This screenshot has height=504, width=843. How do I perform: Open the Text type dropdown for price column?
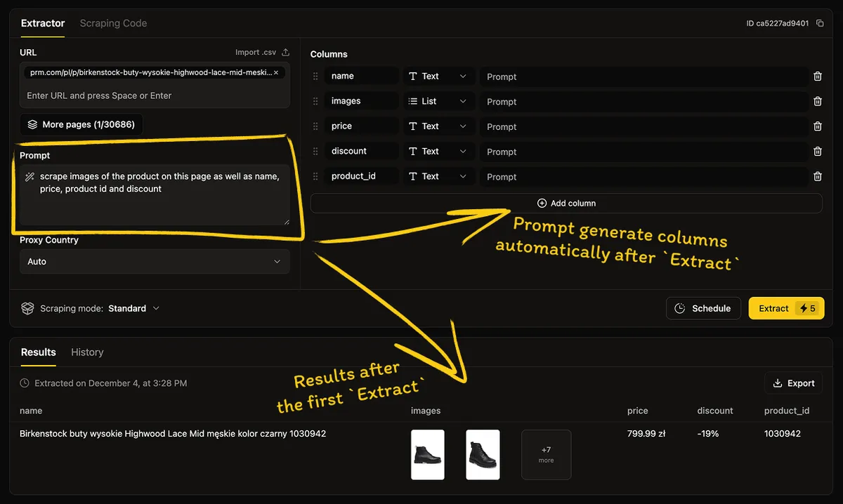tap(438, 126)
